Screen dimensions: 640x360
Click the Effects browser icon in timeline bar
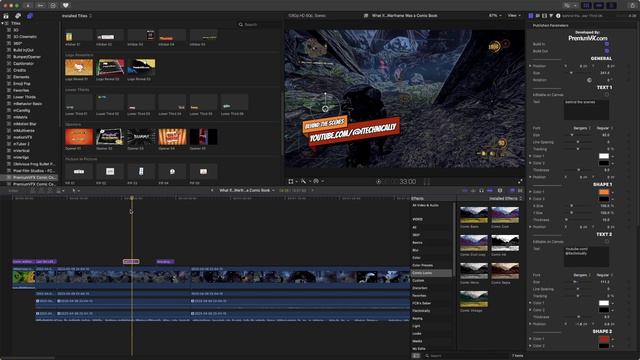tap(512, 191)
